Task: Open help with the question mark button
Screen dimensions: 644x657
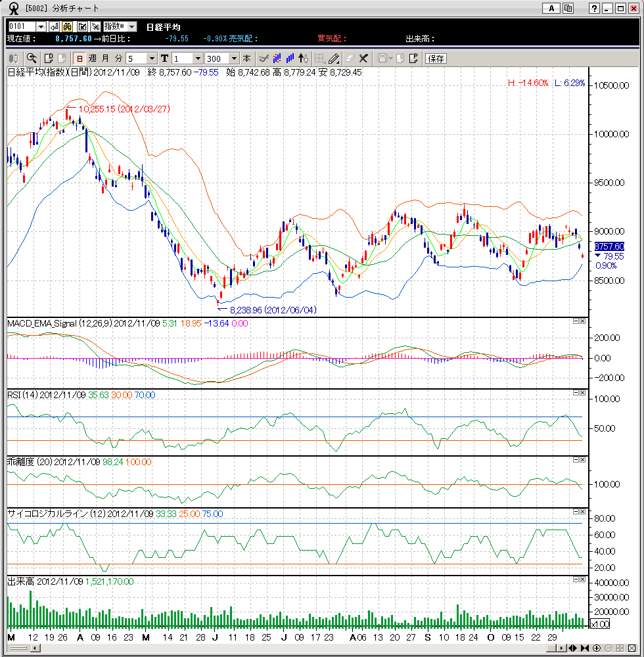Action: point(595,9)
